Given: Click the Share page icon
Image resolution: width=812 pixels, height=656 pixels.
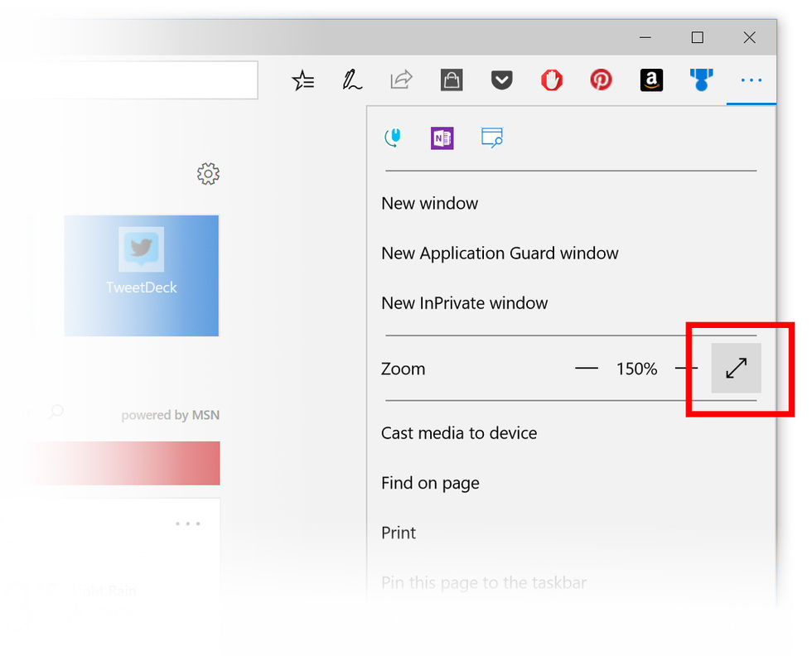Looking at the screenshot, I should [401, 80].
